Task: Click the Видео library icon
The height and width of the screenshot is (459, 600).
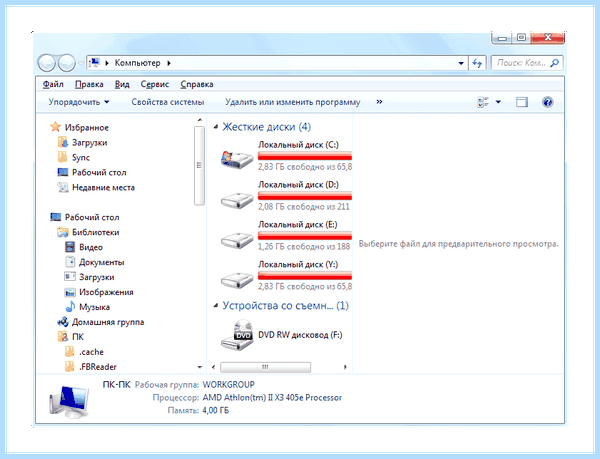Action: click(x=70, y=247)
